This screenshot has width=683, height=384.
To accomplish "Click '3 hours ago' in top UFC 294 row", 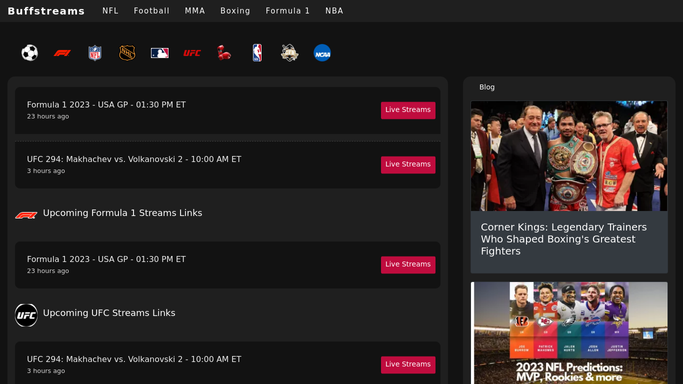I will click(46, 171).
